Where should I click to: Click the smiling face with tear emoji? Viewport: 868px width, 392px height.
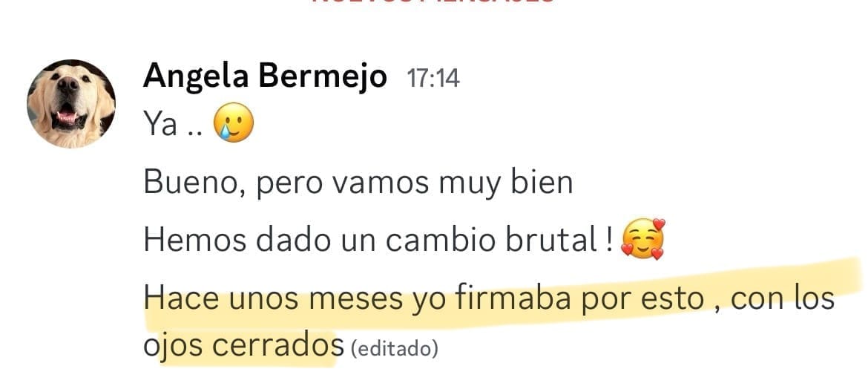click(233, 123)
